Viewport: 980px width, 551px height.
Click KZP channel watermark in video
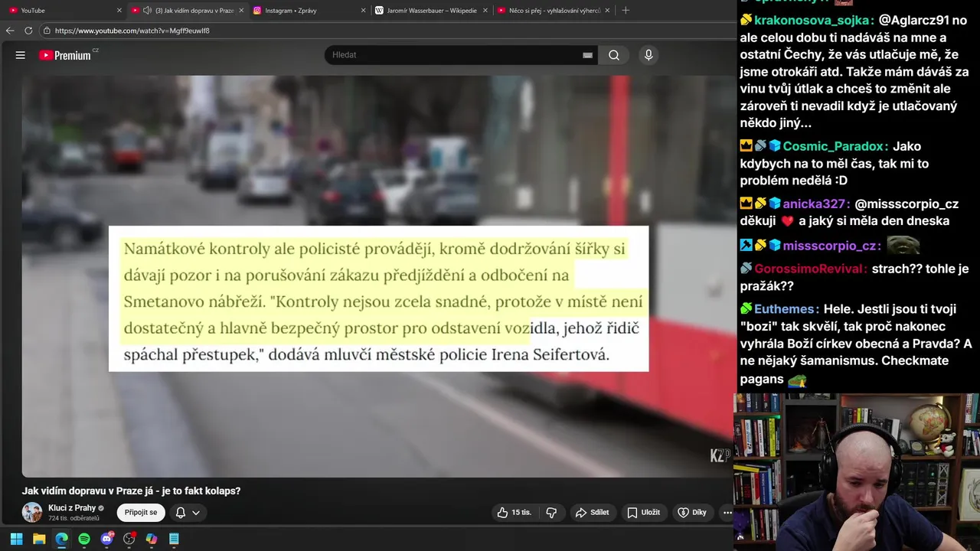720,455
